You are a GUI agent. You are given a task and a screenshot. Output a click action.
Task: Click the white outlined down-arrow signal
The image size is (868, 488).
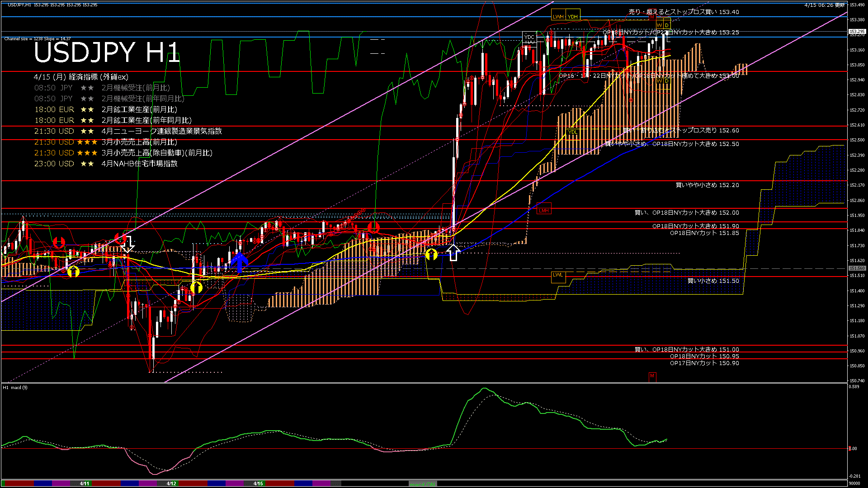(x=128, y=244)
